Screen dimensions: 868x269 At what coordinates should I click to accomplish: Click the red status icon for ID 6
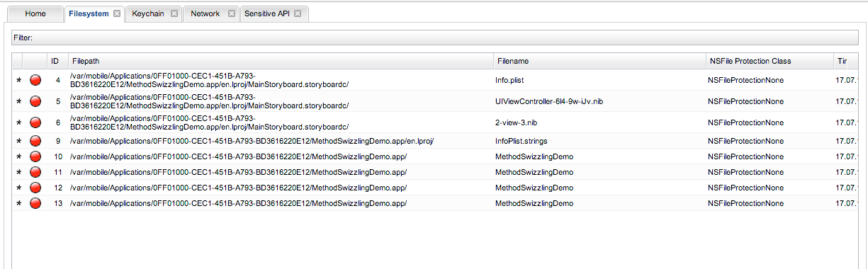click(x=35, y=122)
